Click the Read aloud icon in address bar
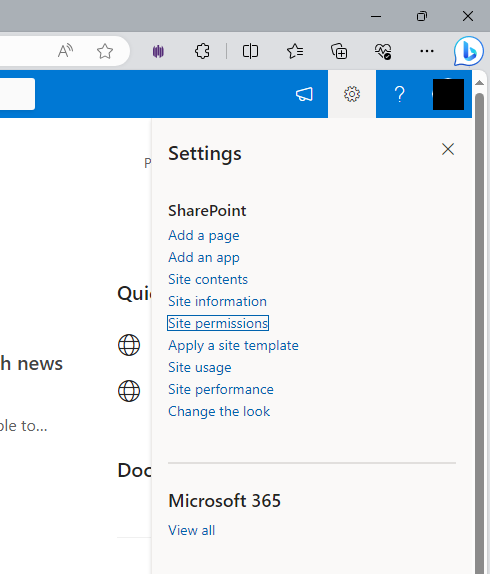The height and width of the screenshot is (574, 490). pyautogui.click(x=66, y=51)
